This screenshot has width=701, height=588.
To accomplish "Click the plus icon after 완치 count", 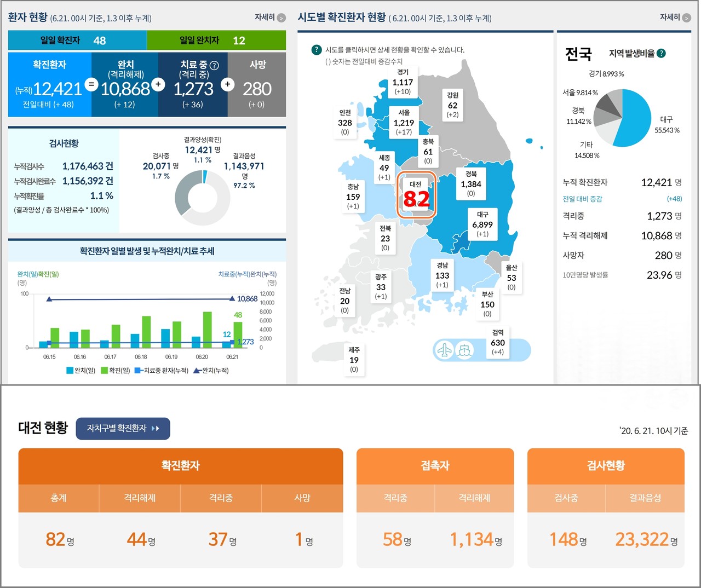I will point(158,84).
